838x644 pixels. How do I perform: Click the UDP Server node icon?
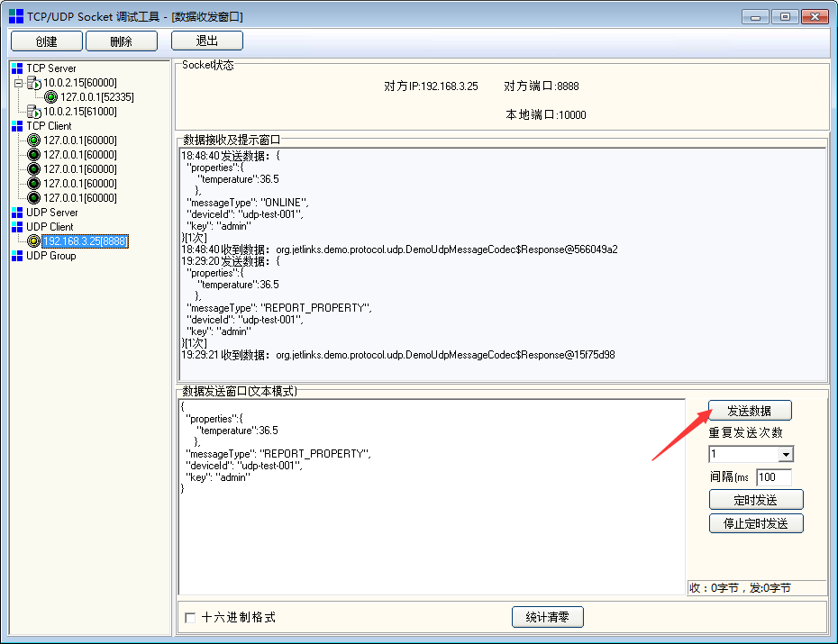pyautogui.click(x=17, y=213)
